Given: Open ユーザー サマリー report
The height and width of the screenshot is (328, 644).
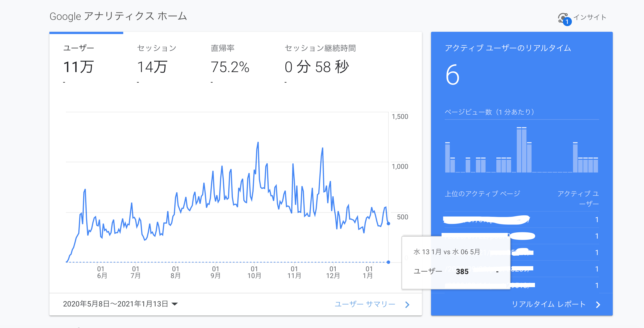Looking at the screenshot, I should pos(365,304).
